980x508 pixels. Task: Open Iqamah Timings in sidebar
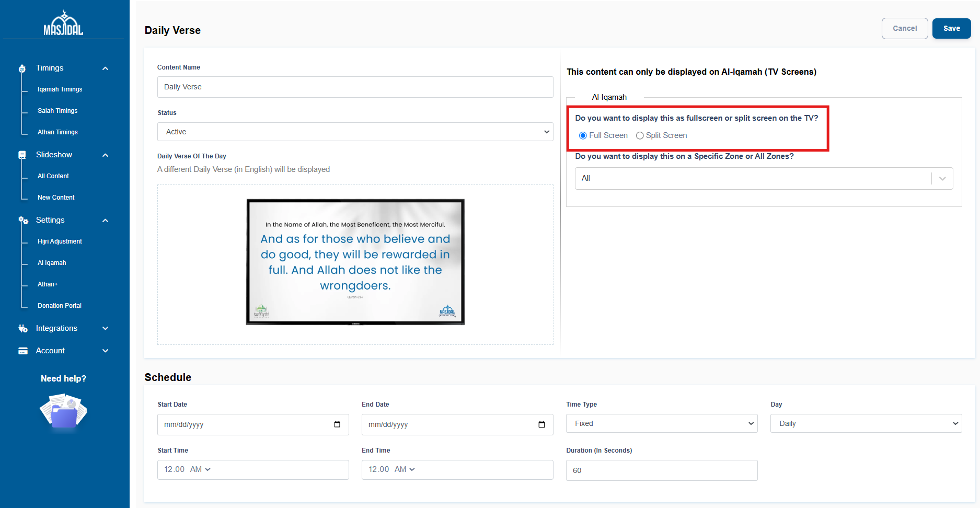pos(60,89)
